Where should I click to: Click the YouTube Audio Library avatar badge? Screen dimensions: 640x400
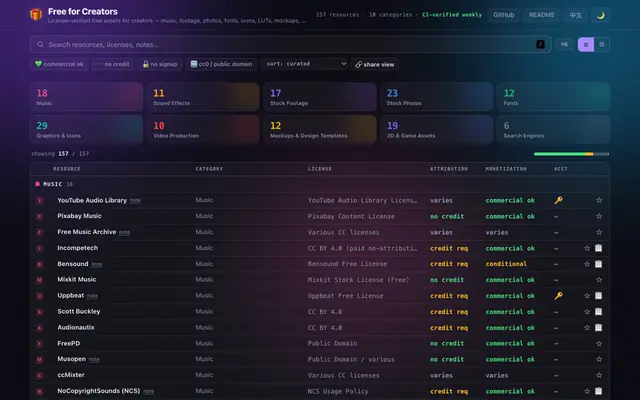(x=40, y=200)
